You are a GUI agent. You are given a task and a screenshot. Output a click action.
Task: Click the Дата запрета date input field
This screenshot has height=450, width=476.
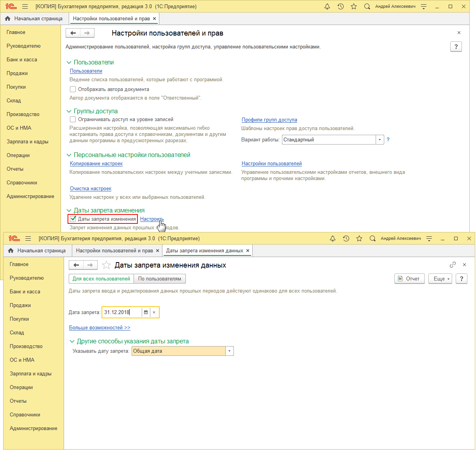122,312
